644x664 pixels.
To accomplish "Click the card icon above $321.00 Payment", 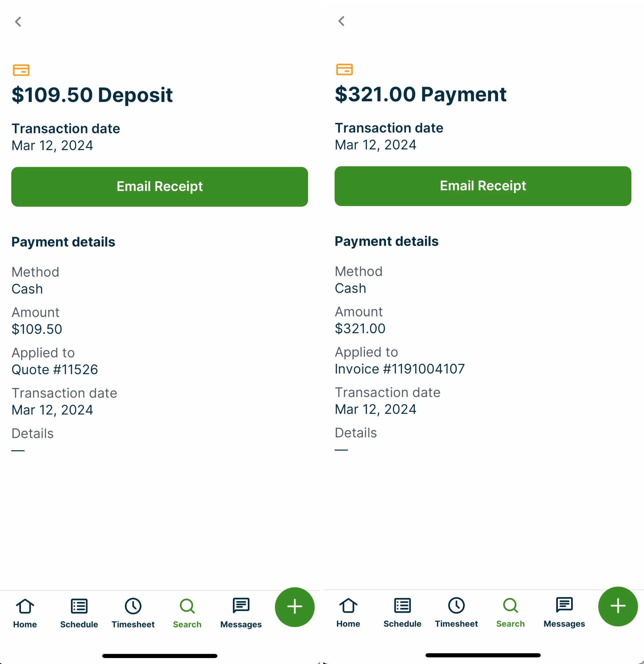I will (344, 70).
